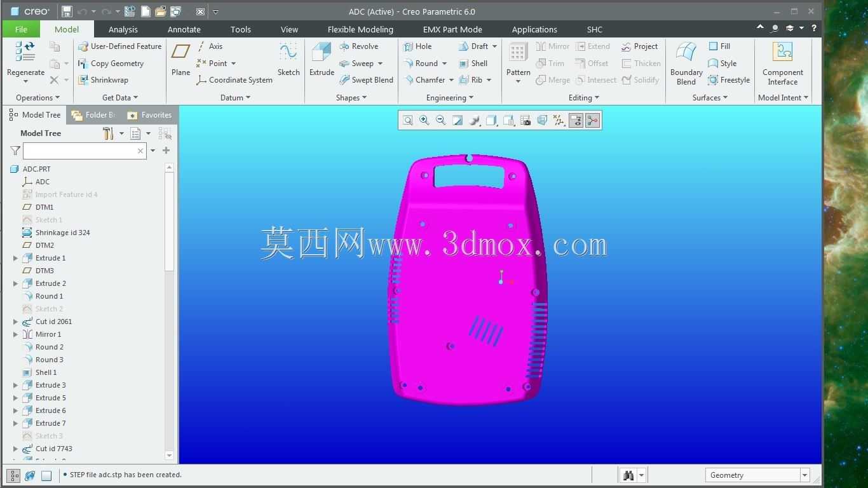Switch to the Annotate tab
868x488 pixels.
point(184,29)
